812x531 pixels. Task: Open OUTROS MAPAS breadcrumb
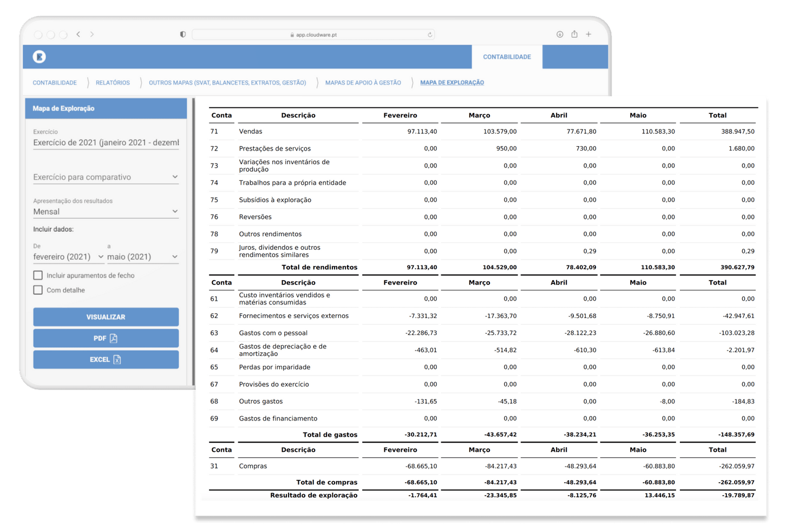(227, 83)
